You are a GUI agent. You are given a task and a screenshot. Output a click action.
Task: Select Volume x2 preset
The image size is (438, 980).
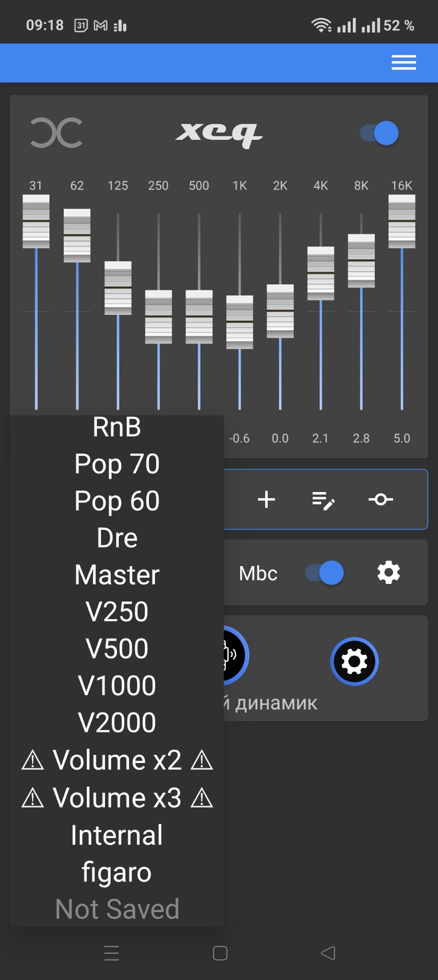[117, 760]
